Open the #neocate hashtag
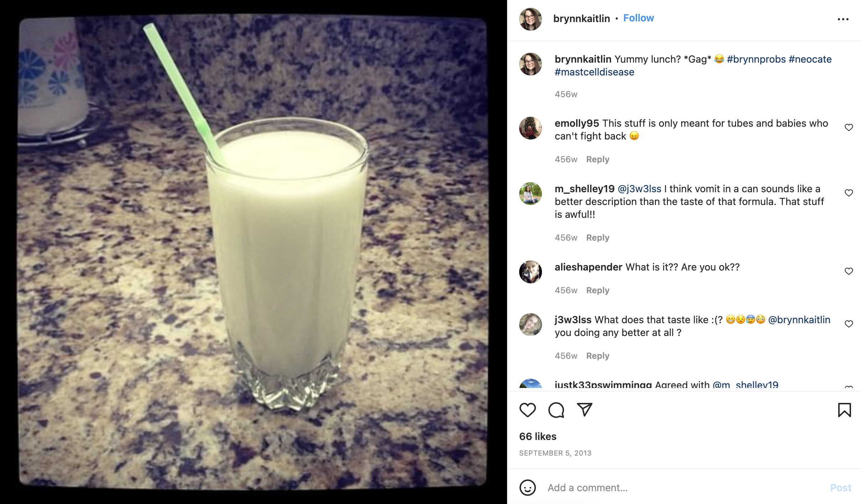The height and width of the screenshot is (504, 861). (810, 59)
